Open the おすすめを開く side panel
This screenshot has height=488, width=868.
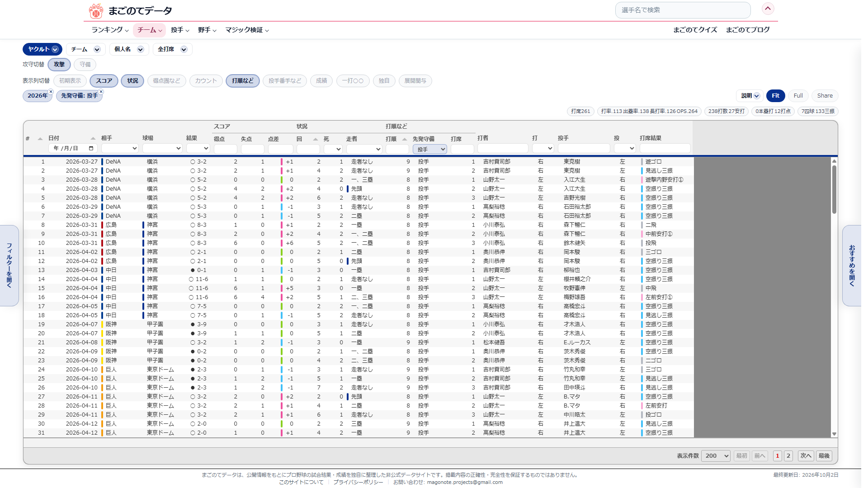(852, 266)
